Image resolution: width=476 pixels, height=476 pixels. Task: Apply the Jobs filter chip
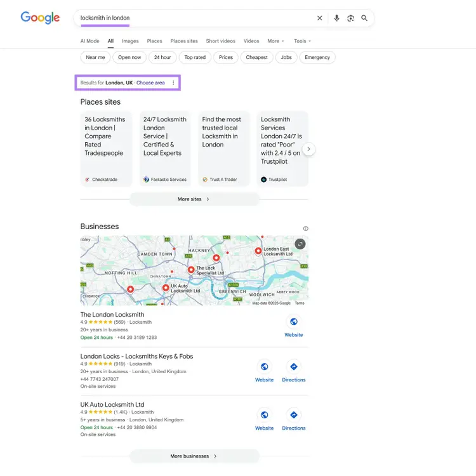(286, 57)
